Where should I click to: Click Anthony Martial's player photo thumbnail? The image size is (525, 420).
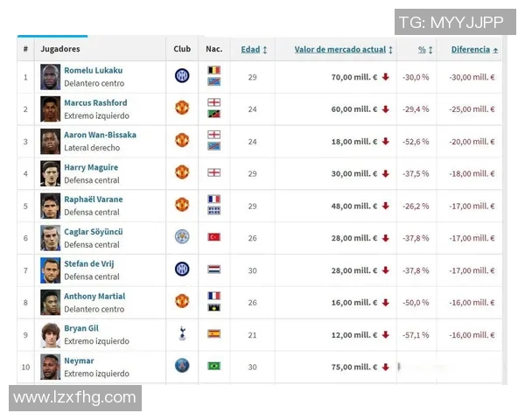pos(51,302)
